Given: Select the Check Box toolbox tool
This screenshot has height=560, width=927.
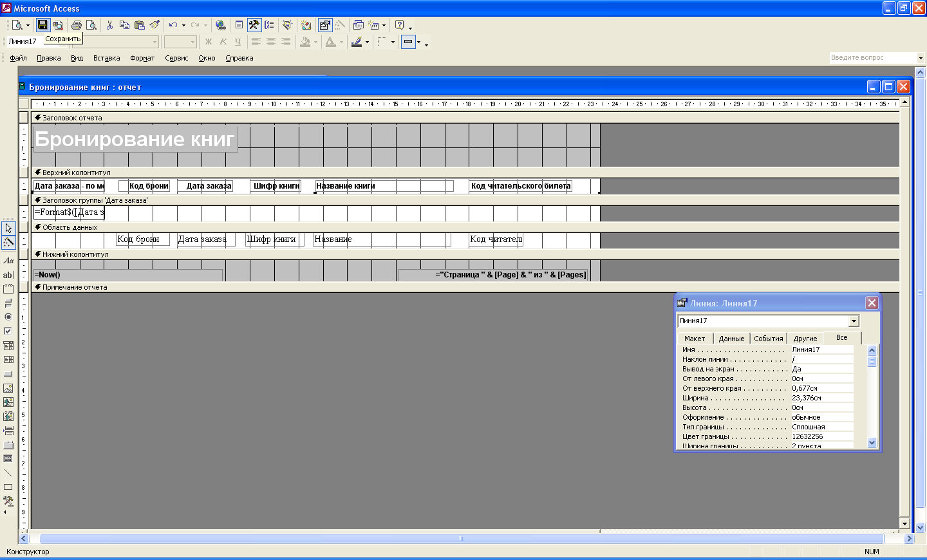Looking at the screenshot, I should pyautogui.click(x=8, y=331).
